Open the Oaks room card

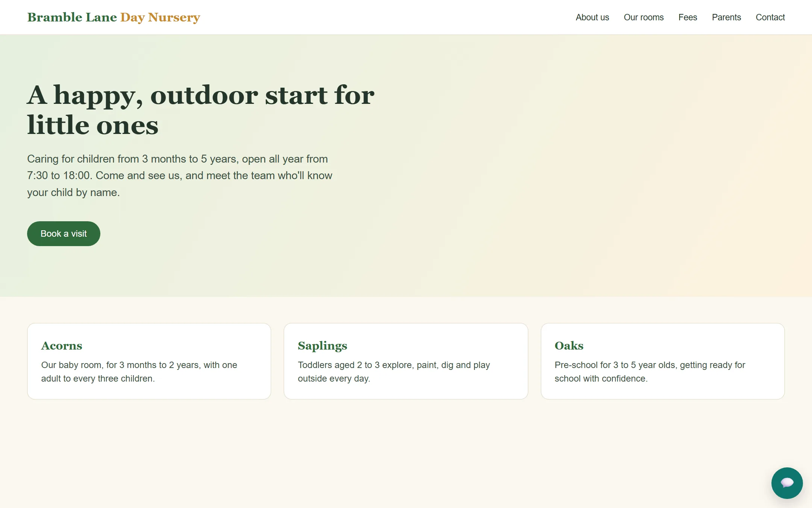pos(663,361)
